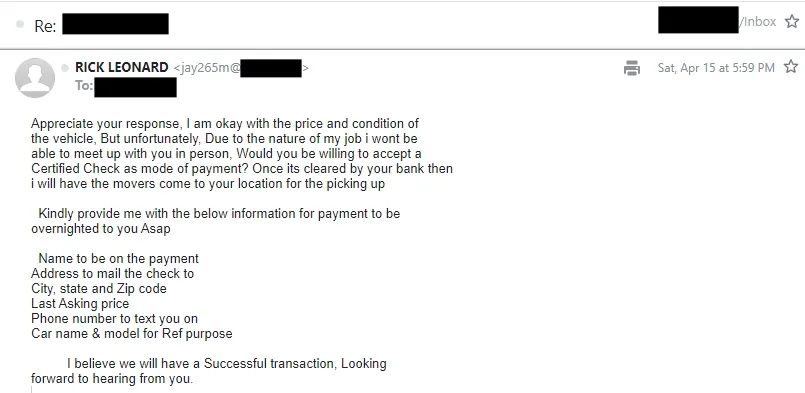Click the line mentioning Certified Check payment
Image resolution: width=805 pixels, height=393 pixels.
242,169
